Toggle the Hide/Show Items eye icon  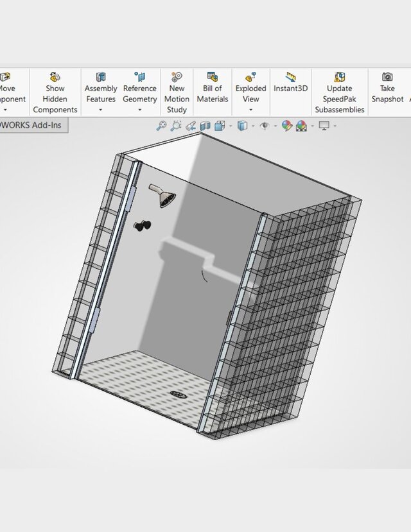tap(265, 126)
